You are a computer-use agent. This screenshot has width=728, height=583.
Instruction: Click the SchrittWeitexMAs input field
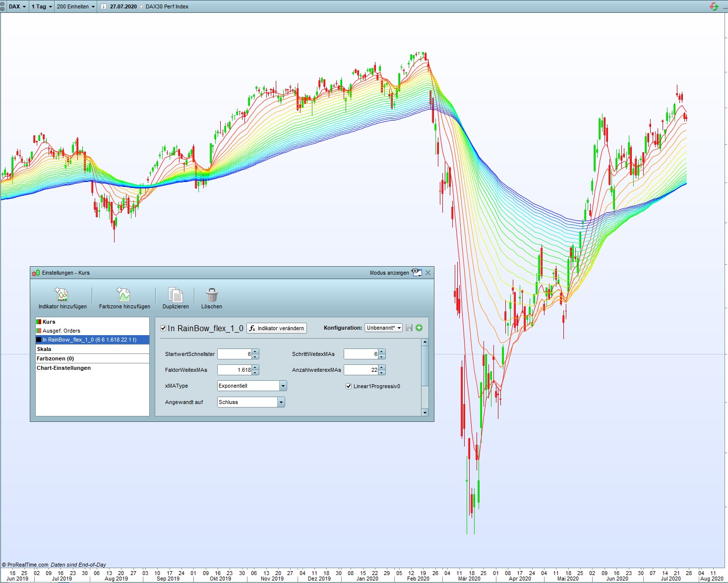click(x=361, y=354)
